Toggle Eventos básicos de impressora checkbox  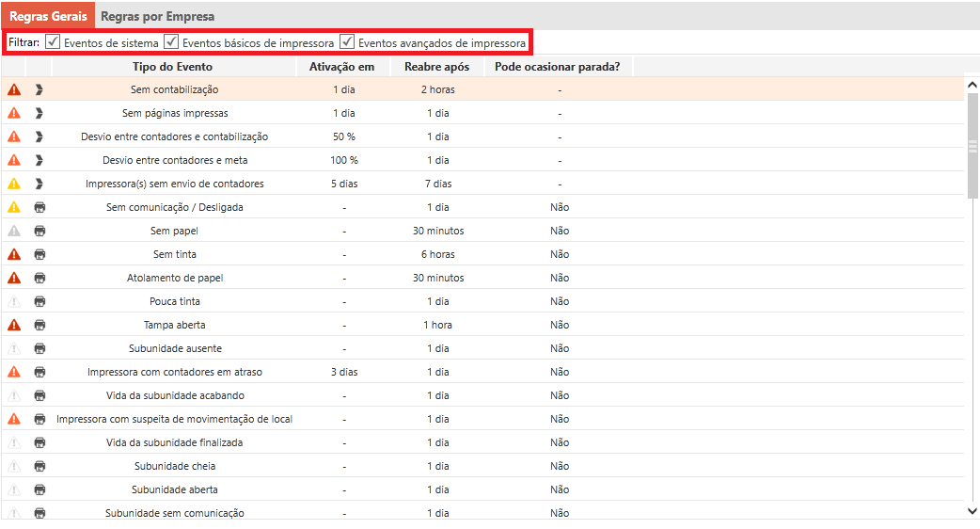tap(171, 42)
